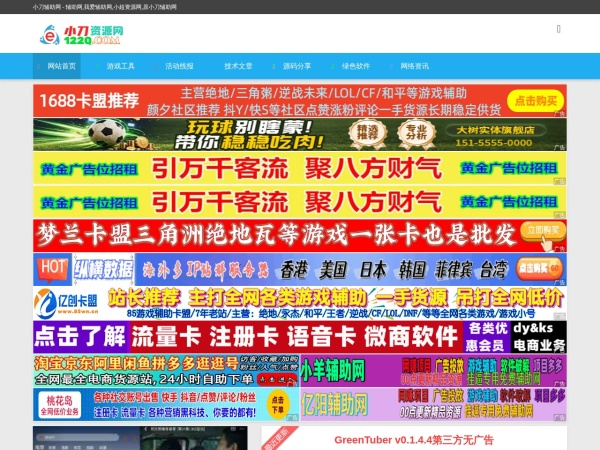600x450 pixels.
Task: Click the HOT badge on the 纵横数据 banner
Action: tap(52, 269)
